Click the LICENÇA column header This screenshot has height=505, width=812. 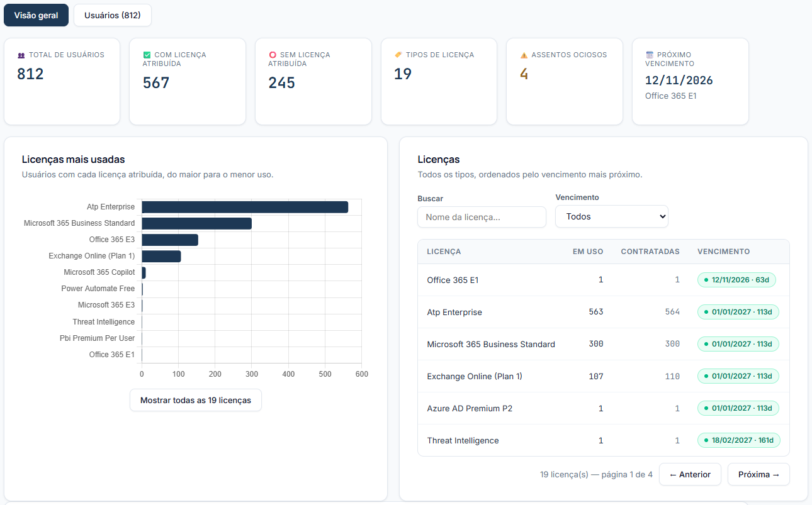coord(444,252)
